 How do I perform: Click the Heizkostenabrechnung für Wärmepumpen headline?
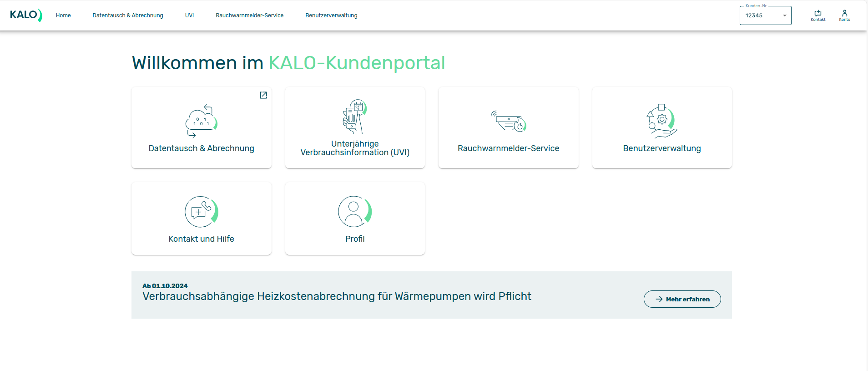pos(337,296)
